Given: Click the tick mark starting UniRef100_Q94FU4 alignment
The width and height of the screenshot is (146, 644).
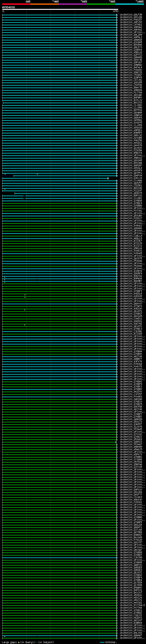Looking at the screenshot, I should 14,176.
